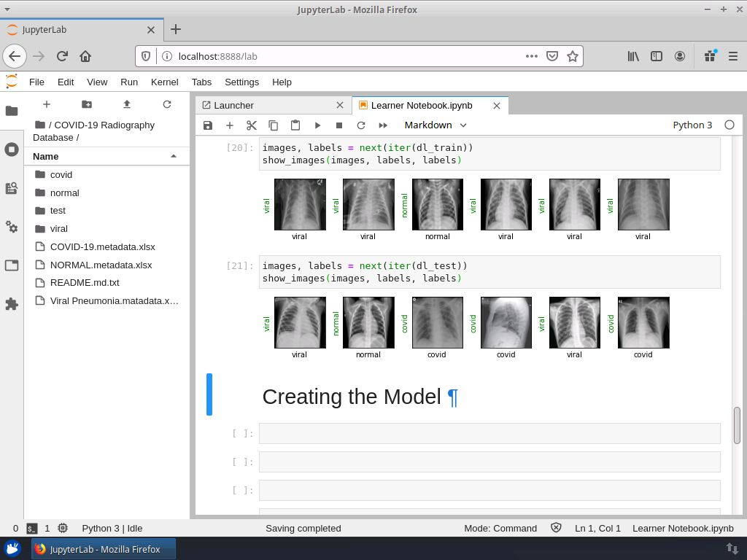This screenshot has height=560, width=747.
Task: Restart kernel and run all cells icon
Action: (x=383, y=125)
